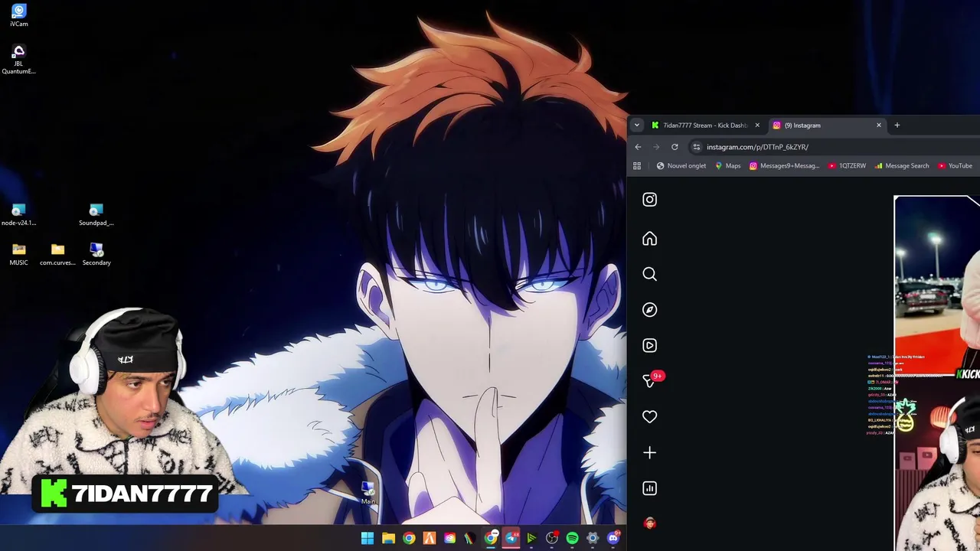Select the Main desktop shortcut
This screenshot has height=551, width=980.
pyautogui.click(x=368, y=493)
